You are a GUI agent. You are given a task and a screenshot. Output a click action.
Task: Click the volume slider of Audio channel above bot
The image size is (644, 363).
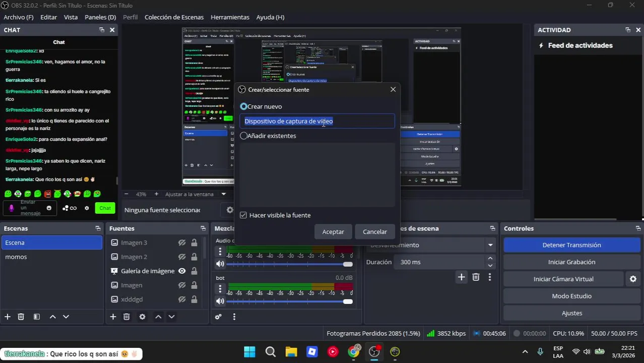click(x=290, y=264)
